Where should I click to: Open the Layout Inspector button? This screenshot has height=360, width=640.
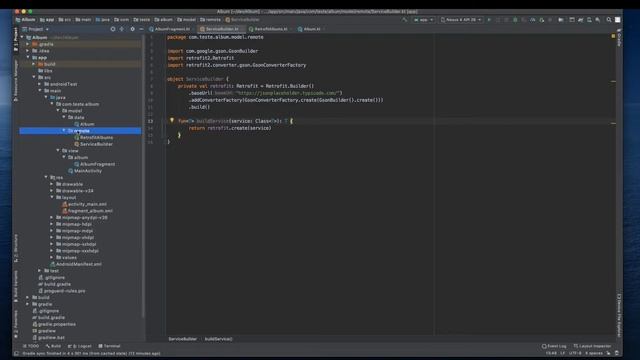click(592, 346)
